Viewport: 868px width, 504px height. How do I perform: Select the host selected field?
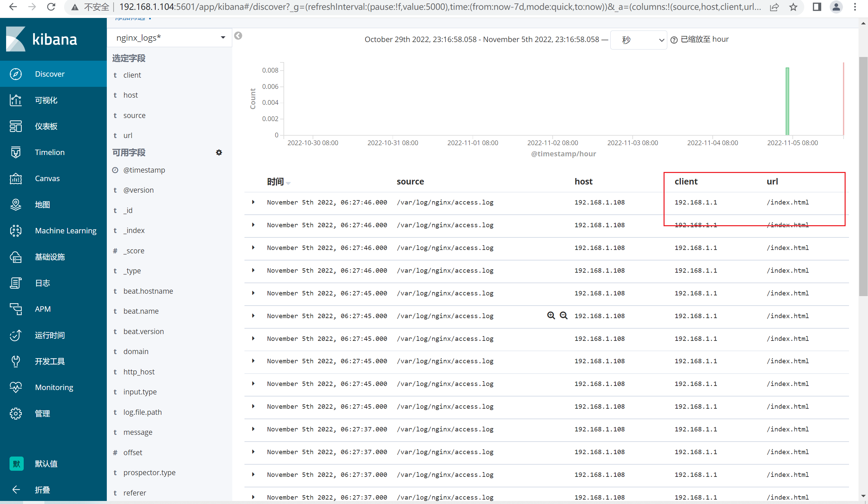[x=130, y=95]
